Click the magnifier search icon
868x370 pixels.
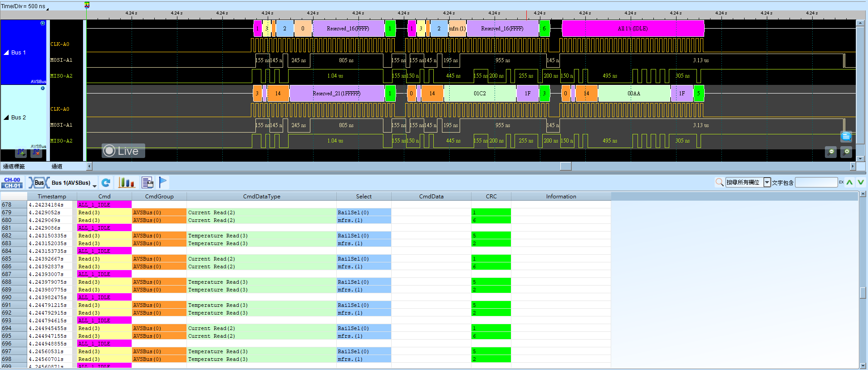[719, 182]
